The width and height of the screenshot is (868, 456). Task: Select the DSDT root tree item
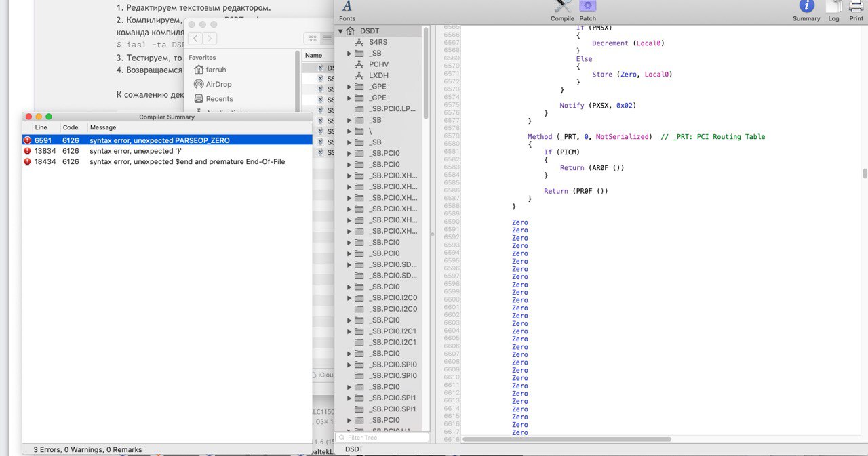click(370, 31)
